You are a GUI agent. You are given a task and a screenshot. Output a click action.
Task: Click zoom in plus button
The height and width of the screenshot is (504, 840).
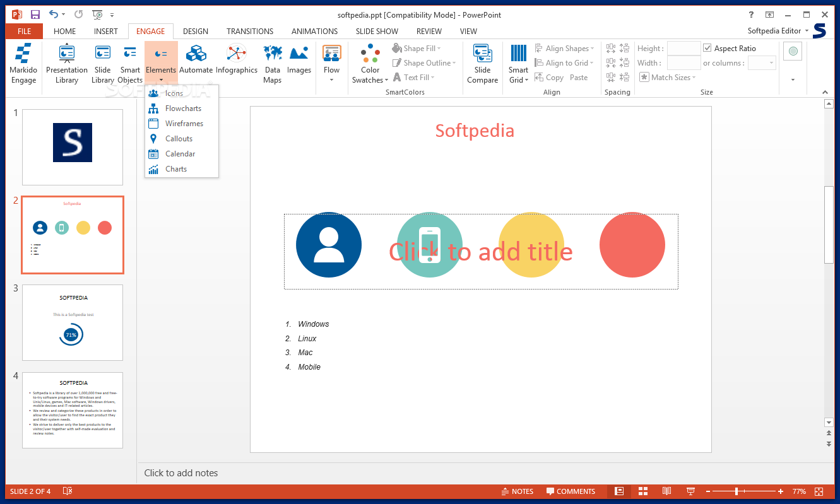click(x=781, y=491)
